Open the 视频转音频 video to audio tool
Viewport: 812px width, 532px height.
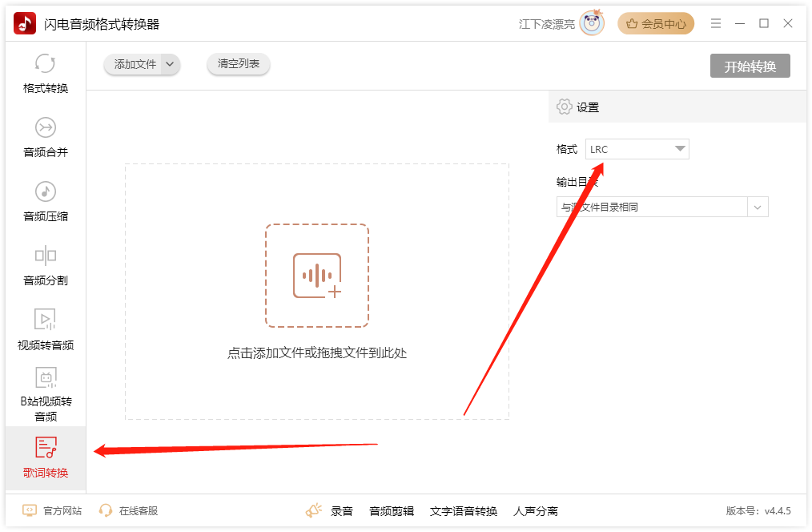(x=46, y=320)
